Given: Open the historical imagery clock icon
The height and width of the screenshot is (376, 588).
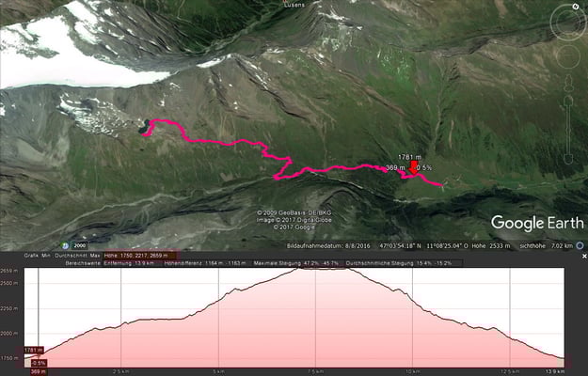Looking at the screenshot, I should [x=66, y=245].
